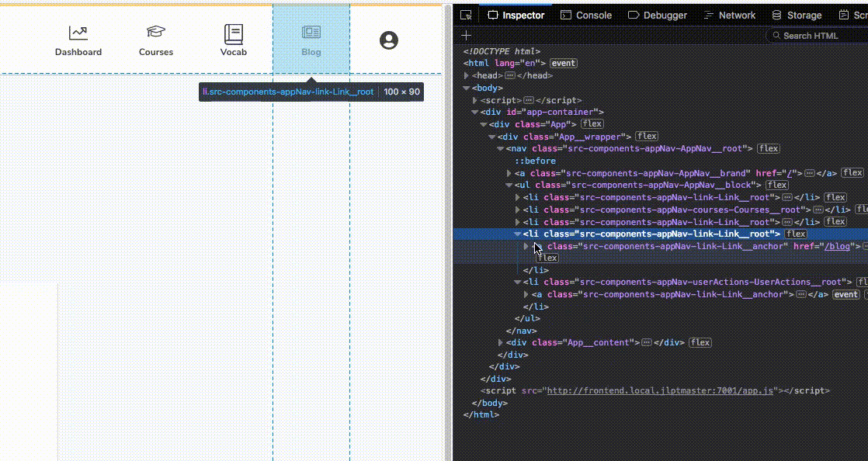Collapse the AppNav__root nav node
868x461 pixels.
click(501, 149)
